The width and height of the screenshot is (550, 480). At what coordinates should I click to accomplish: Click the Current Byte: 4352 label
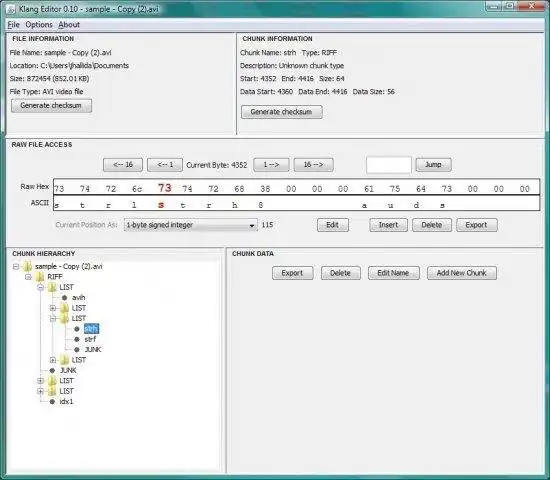[217, 165]
